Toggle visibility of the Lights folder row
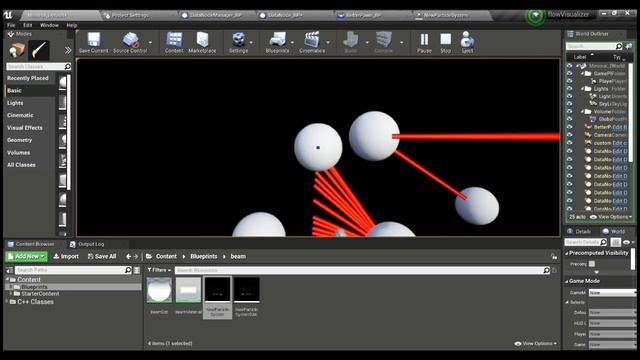 [569, 89]
